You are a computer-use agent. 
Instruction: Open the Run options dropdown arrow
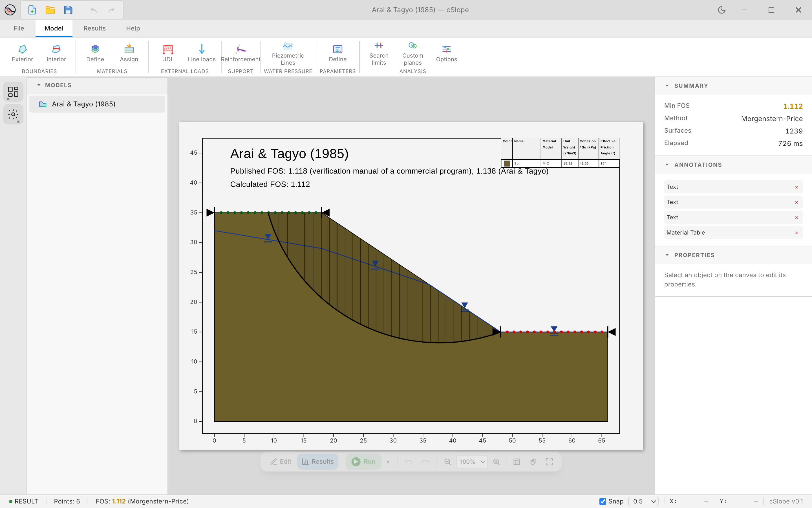pos(388,462)
